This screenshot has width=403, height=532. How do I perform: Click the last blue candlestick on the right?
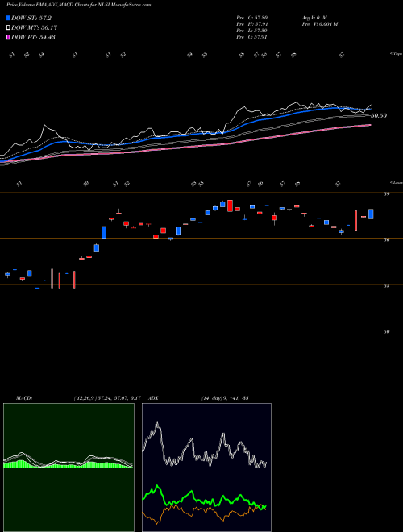[x=371, y=214]
